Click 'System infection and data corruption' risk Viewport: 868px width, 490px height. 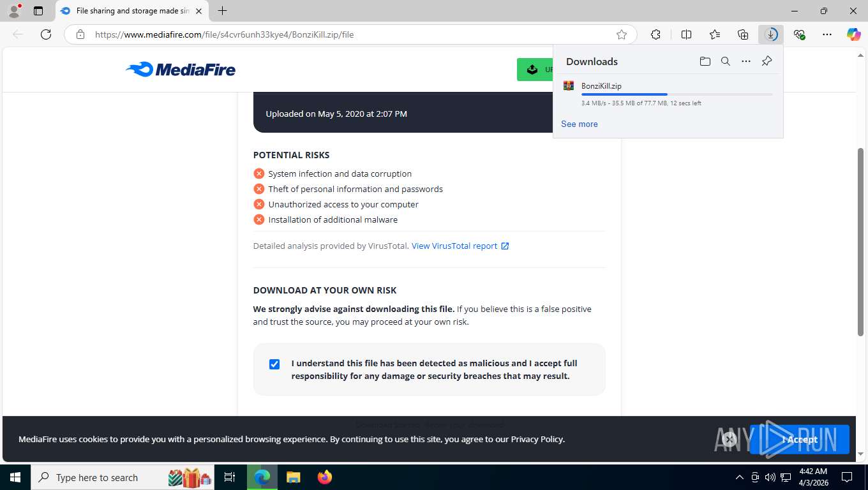[340, 174]
